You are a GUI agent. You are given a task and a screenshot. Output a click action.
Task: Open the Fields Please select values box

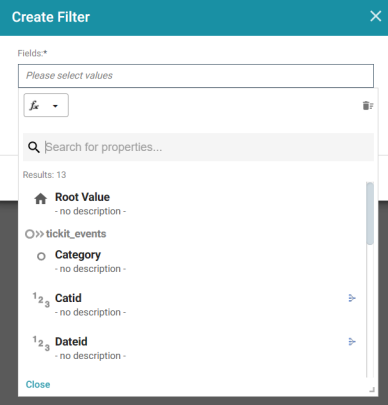(196, 76)
